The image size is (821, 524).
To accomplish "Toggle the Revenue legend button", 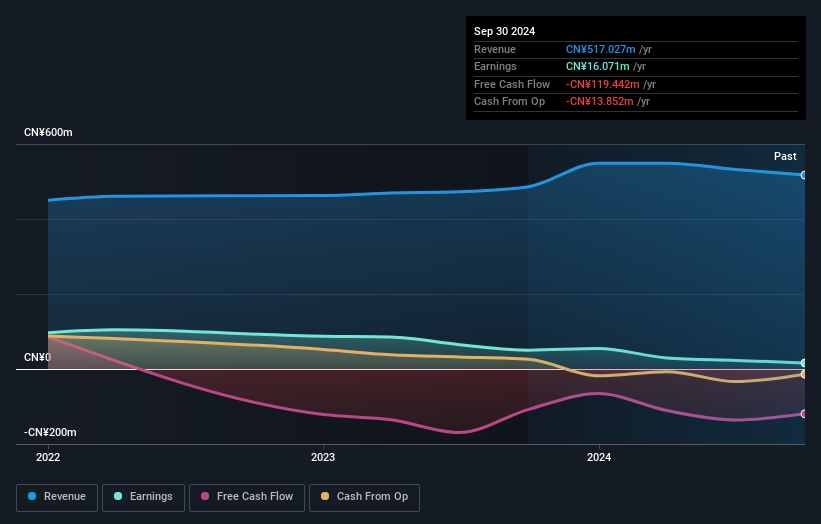I will [57, 497].
